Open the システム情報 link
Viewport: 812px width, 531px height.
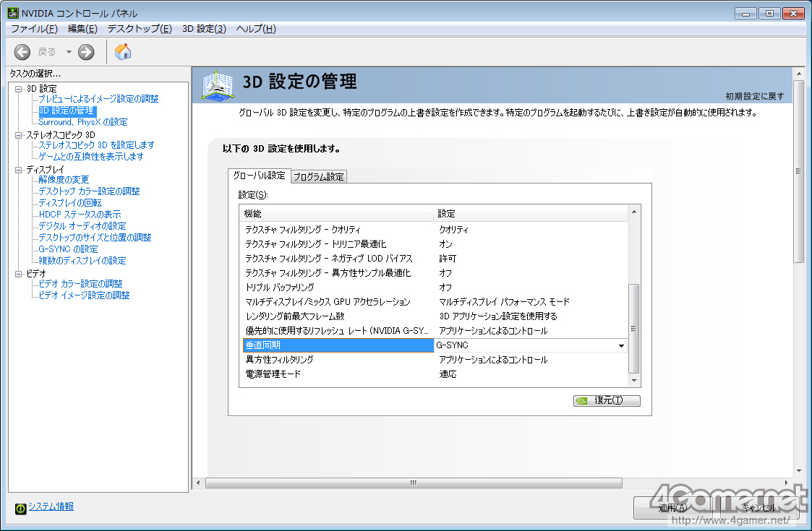click(x=51, y=506)
